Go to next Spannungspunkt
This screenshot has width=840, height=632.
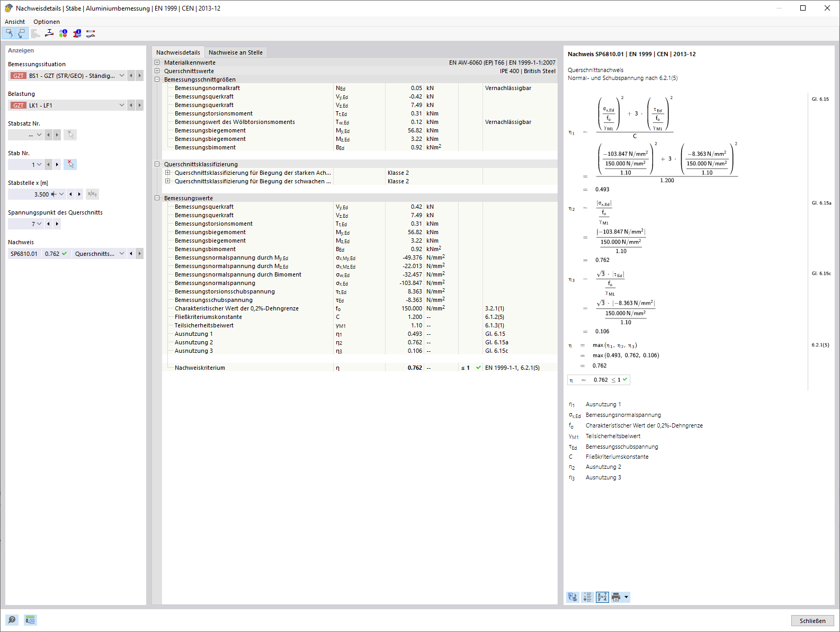click(x=57, y=224)
